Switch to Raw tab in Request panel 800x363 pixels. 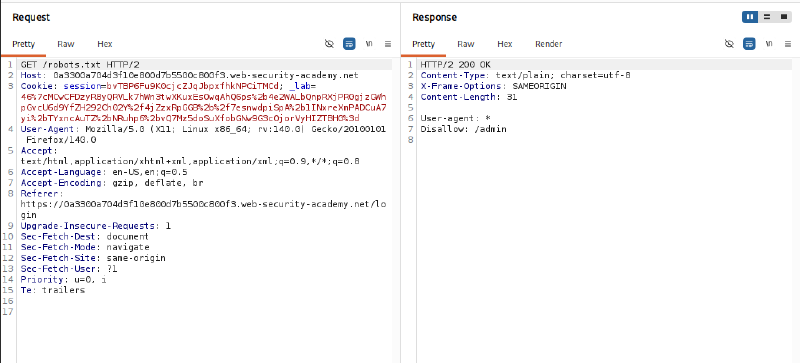pos(66,44)
